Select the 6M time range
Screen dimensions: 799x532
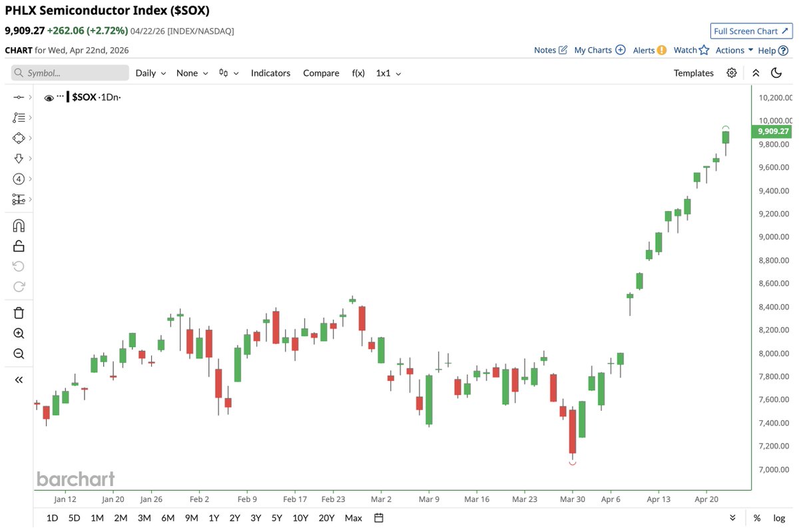tap(168, 517)
